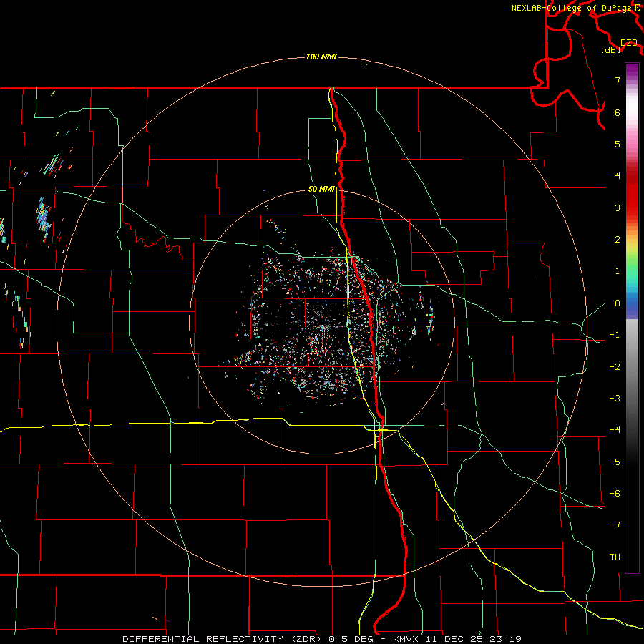644x644 pixels.
Task: Click the 50 NMI range ring label
Action: [x=321, y=189]
